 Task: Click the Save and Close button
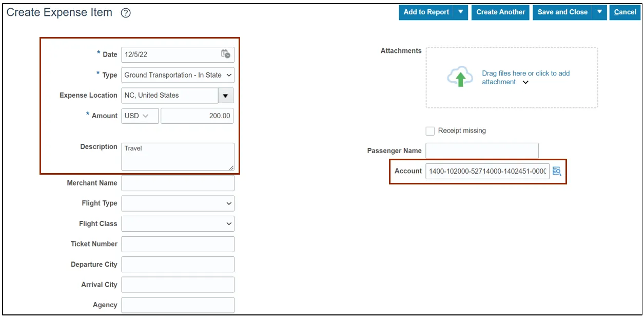click(x=562, y=12)
